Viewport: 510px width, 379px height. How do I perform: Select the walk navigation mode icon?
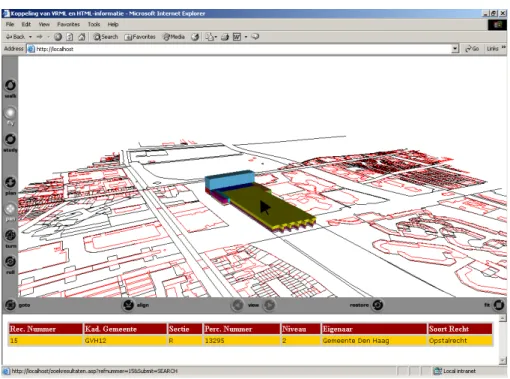[10, 86]
